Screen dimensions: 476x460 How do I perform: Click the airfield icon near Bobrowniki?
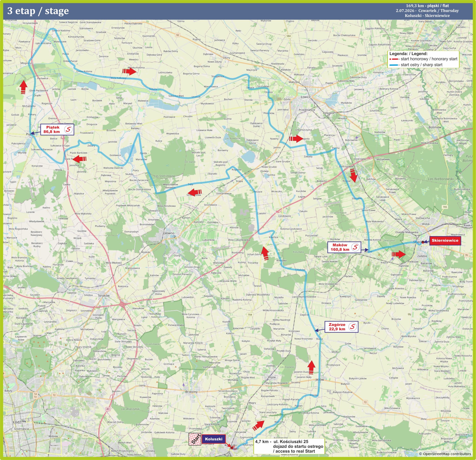(356, 138)
